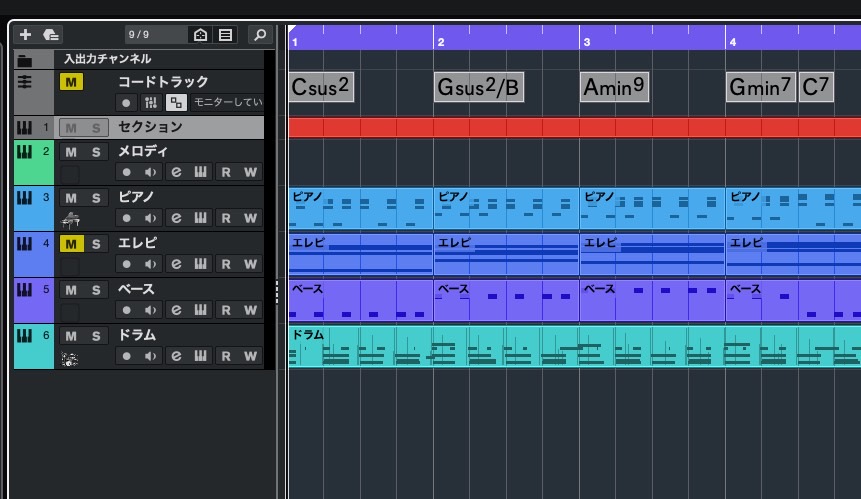
Task: Toggle monitor on the ドラム track
Action: (x=151, y=356)
